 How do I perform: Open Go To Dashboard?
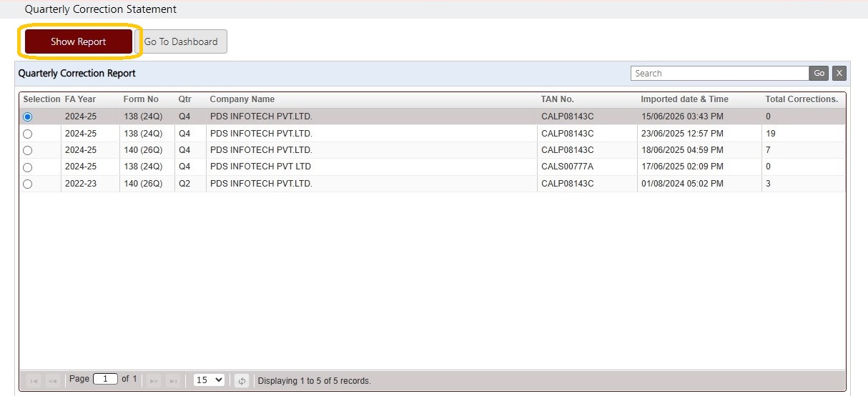click(181, 41)
